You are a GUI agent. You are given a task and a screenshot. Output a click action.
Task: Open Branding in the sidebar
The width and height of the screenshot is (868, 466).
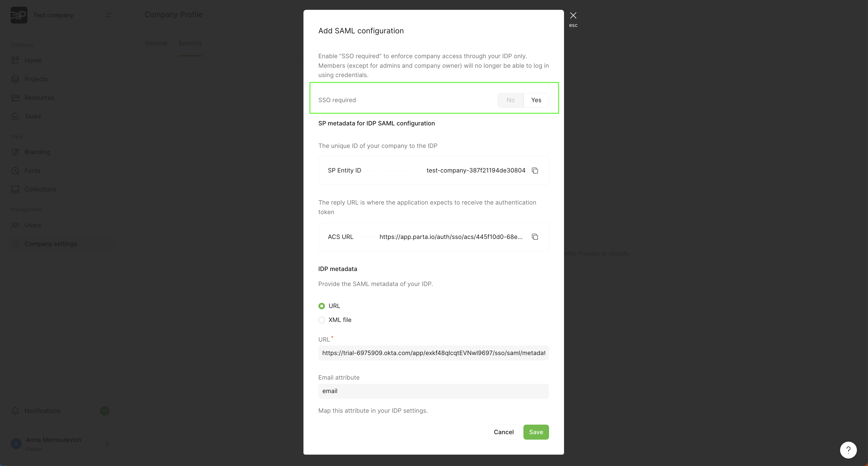click(x=37, y=152)
